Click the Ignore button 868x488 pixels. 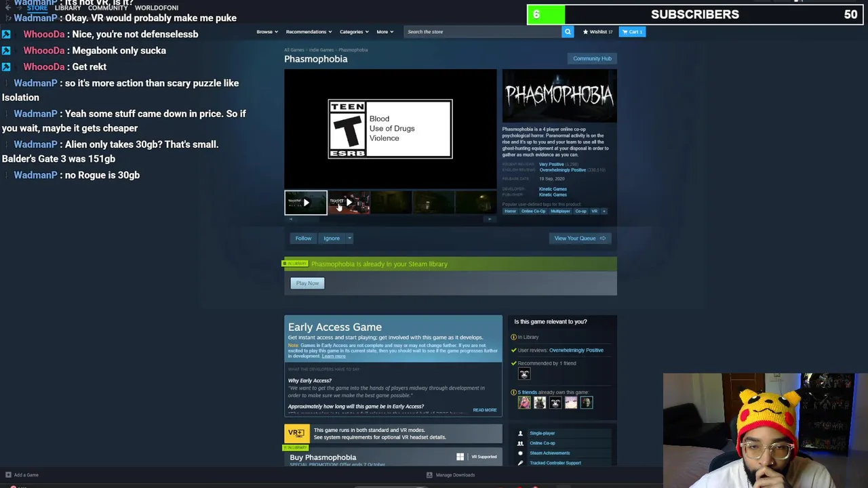click(x=332, y=239)
